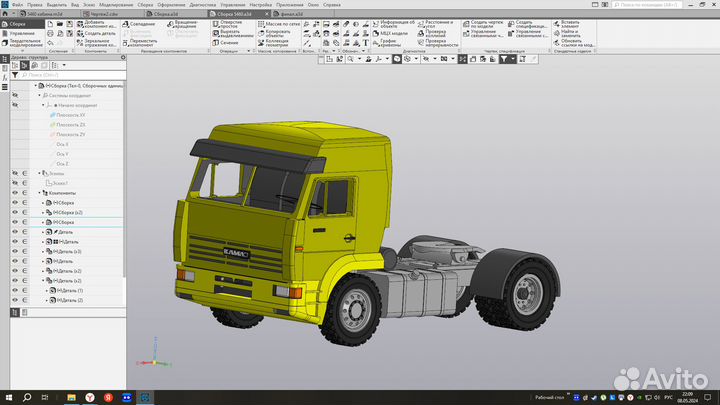Hide the Деталь (x3) component via eye icon

15,251
